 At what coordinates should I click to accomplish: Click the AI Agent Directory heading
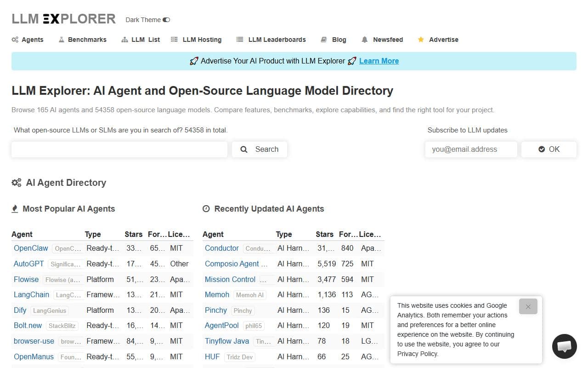(66, 183)
